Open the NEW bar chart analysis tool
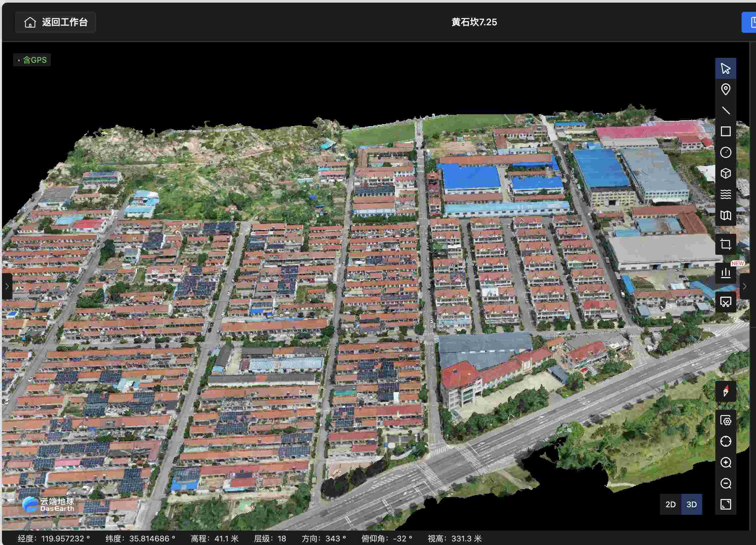This screenshot has height=545, width=756. [725, 273]
